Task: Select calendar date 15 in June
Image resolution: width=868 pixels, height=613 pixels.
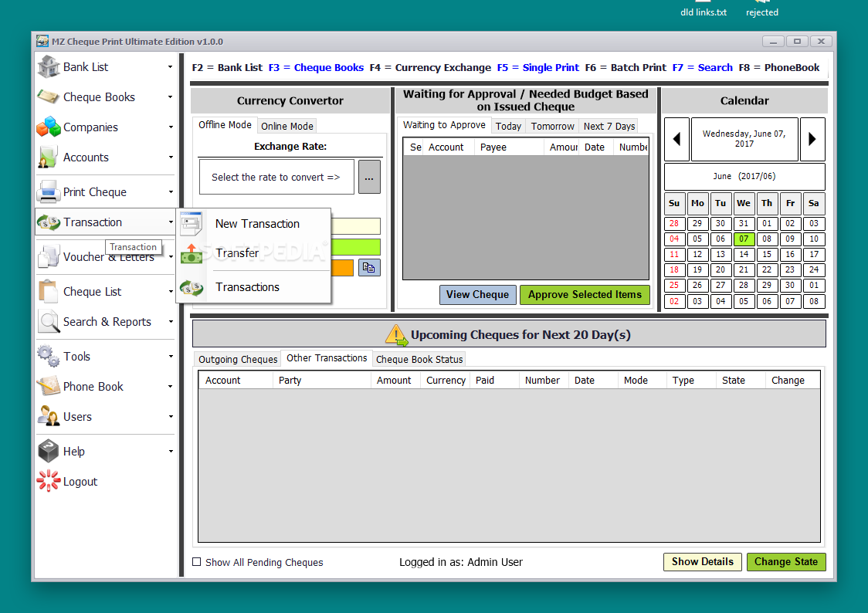Action: 767,255
